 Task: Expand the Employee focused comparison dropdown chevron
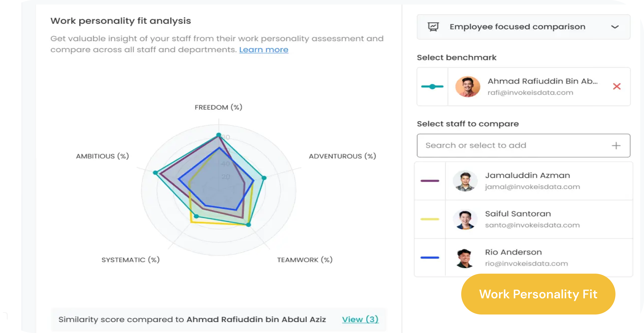tap(615, 27)
